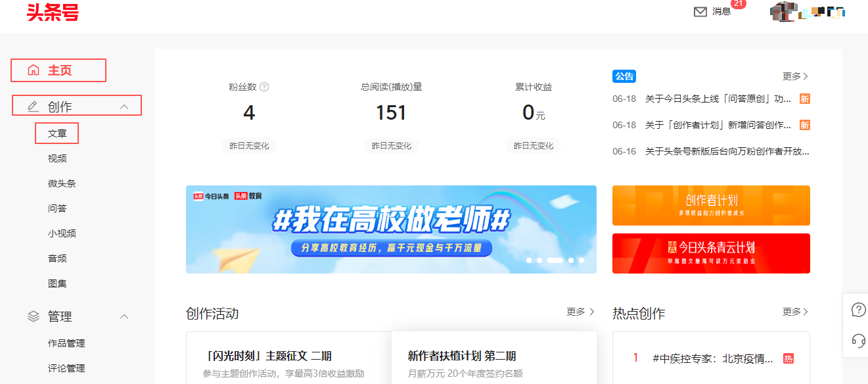Click the 21 unread notification badge
This screenshot has height=384, width=868.
coord(739,4)
